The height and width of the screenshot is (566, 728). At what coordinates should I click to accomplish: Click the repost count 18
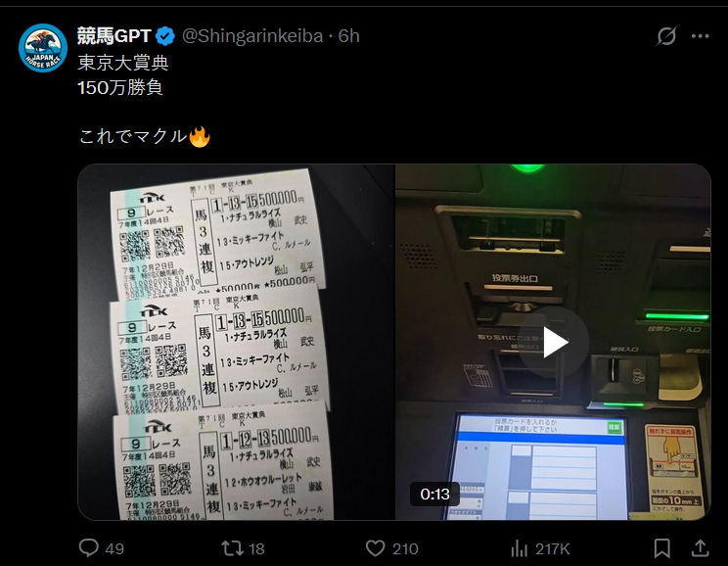[256, 548]
